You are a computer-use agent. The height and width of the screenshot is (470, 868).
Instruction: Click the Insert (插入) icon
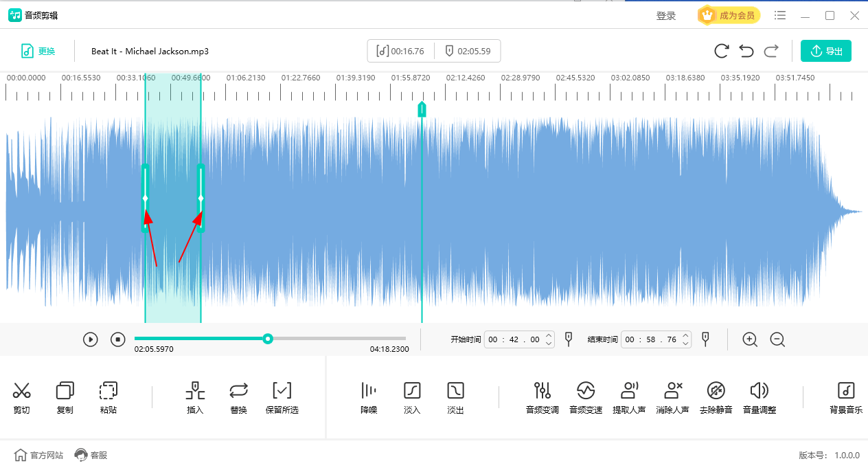(x=195, y=391)
